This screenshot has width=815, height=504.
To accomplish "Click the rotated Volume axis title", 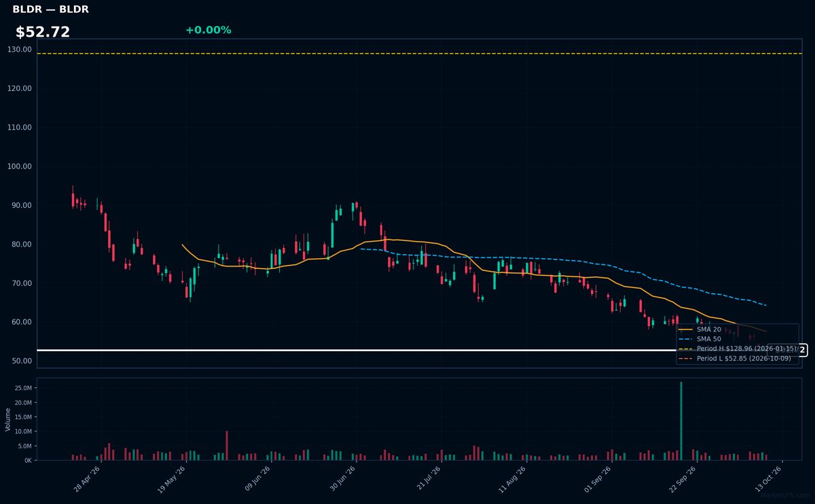I will pos(8,419).
